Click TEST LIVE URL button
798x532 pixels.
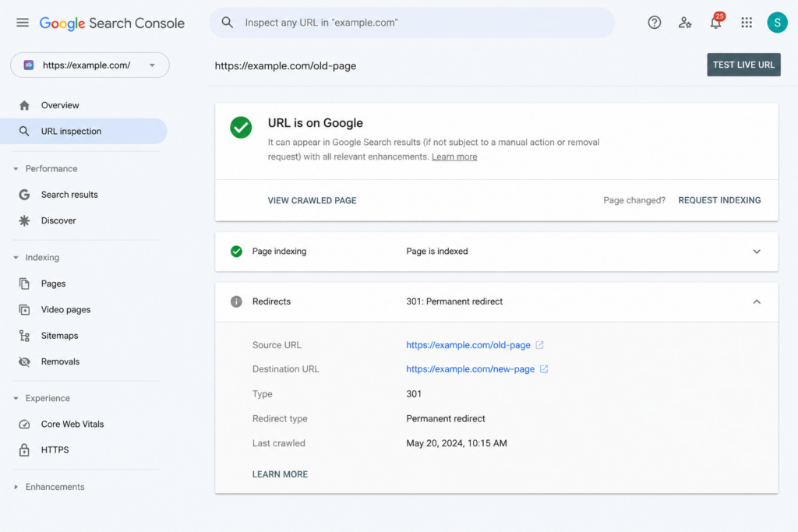743,65
